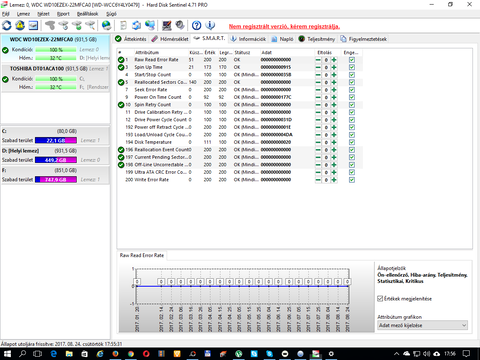Click the document report toolbar icon
Image resolution: width=480 pixels, height=360 pixels.
pyautogui.click(x=123, y=25)
